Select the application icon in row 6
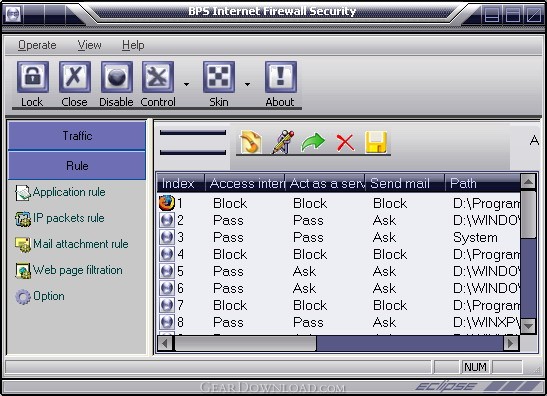547x396 pixels. point(167,288)
